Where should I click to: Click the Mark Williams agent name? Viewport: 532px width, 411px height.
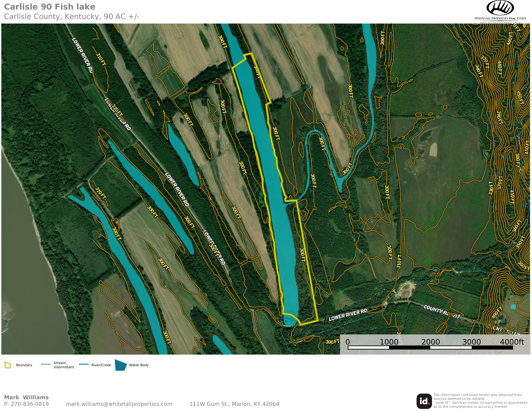tap(26, 397)
